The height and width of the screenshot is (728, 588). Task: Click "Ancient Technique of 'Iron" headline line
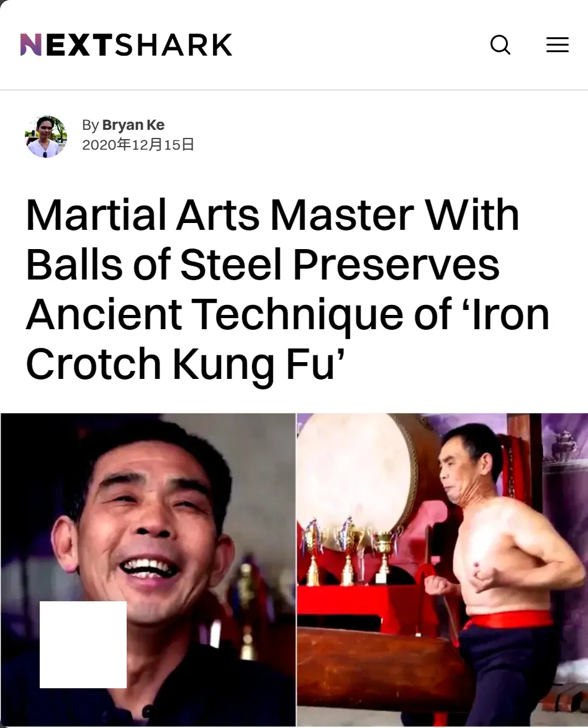pyautogui.click(x=287, y=314)
